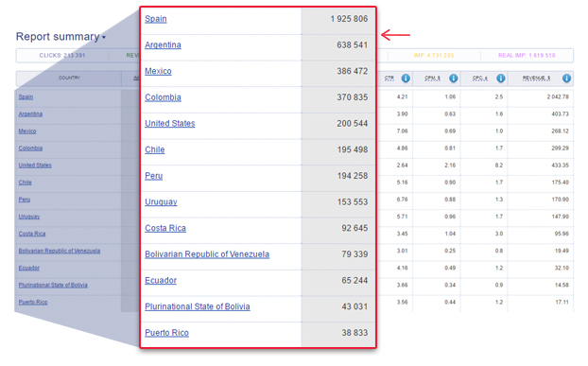Image resolution: width=588 pixels, height=366 pixels.
Task: Click the COUNTRY column header
Action: pyautogui.click(x=69, y=78)
